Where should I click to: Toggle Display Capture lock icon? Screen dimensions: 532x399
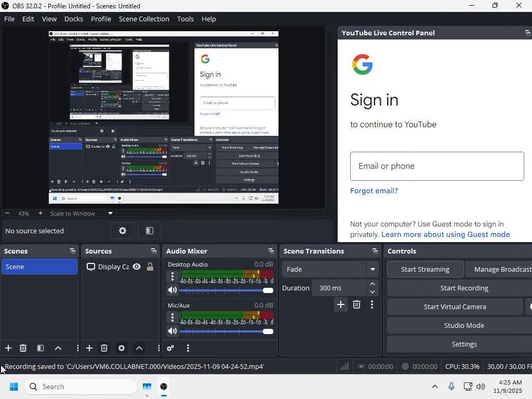click(x=150, y=267)
